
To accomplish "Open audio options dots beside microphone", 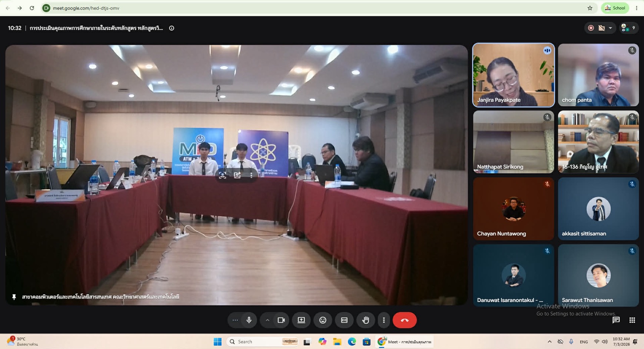I will point(235,320).
